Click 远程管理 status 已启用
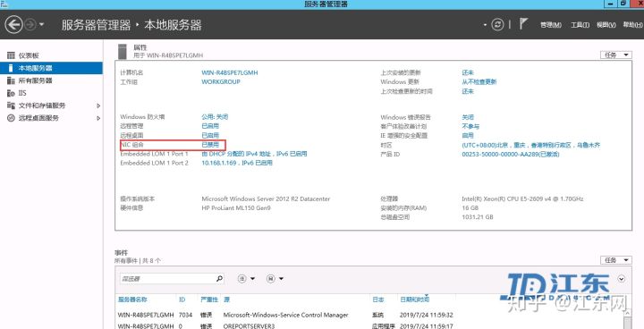The width and height of the screenshot is (644, 329). tap(210, 126)
